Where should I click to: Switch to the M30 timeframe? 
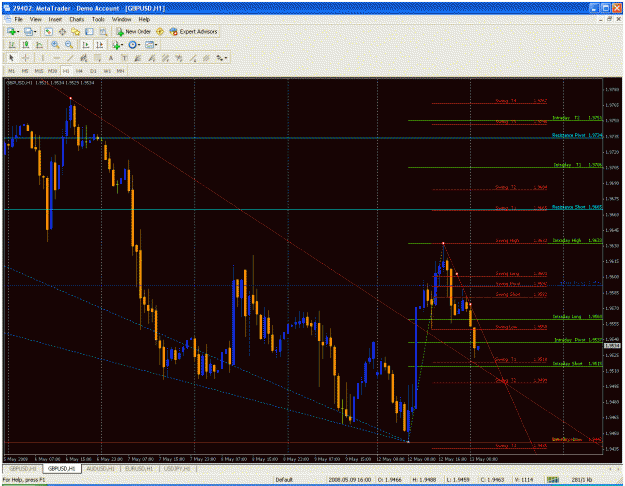click(52, 71)
